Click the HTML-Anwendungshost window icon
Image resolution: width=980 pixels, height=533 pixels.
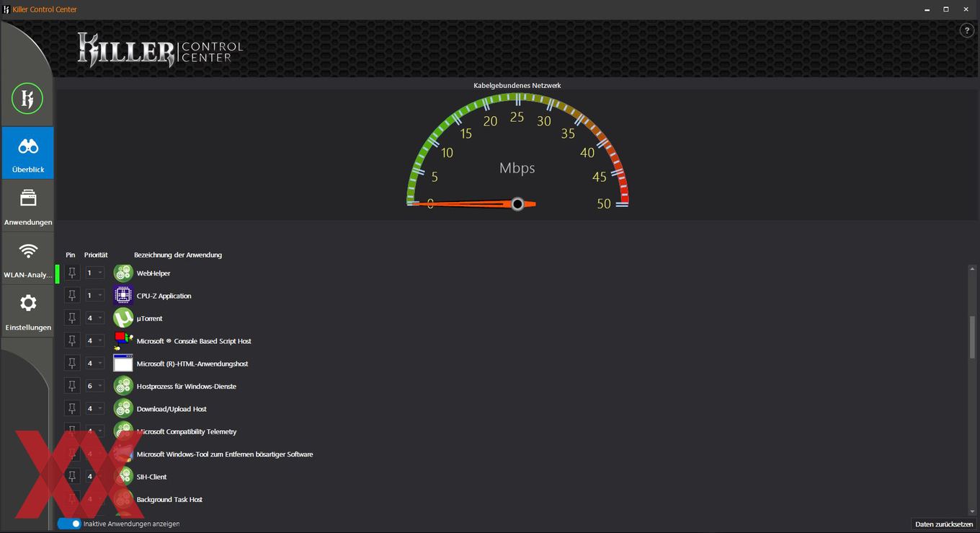pyautogui.click(x=123, y=364)
